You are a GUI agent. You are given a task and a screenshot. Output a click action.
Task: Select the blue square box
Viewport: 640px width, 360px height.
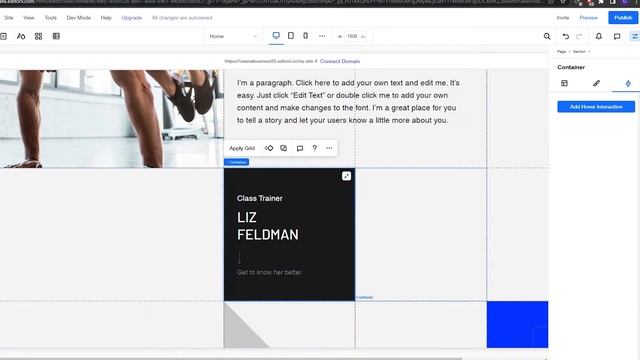pyautogui.click(x=517, y=324)
